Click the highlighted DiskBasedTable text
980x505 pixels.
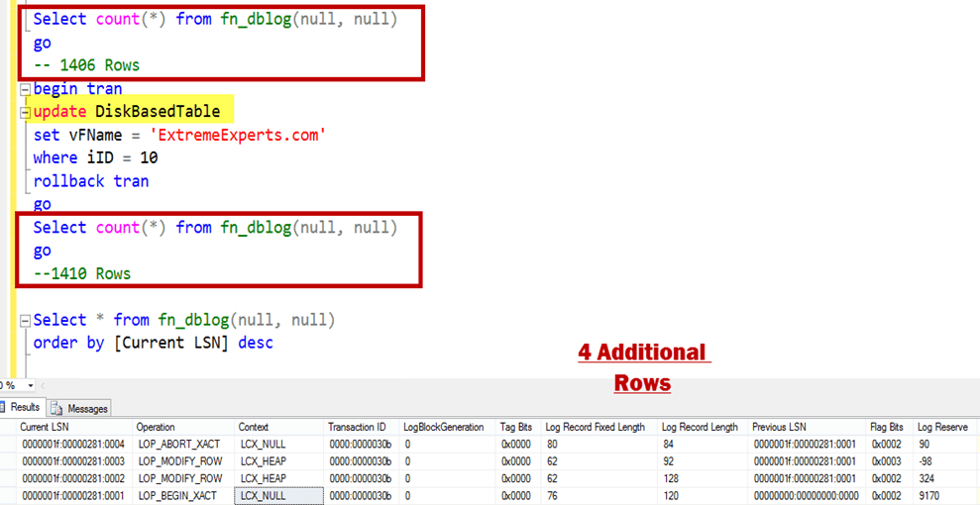[157, 111]
